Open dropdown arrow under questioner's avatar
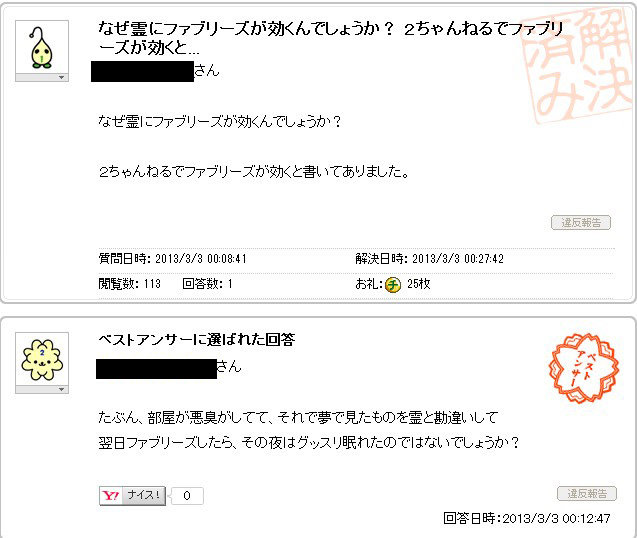The height and width of the screenshot is (538, 637). pos(61,78)
